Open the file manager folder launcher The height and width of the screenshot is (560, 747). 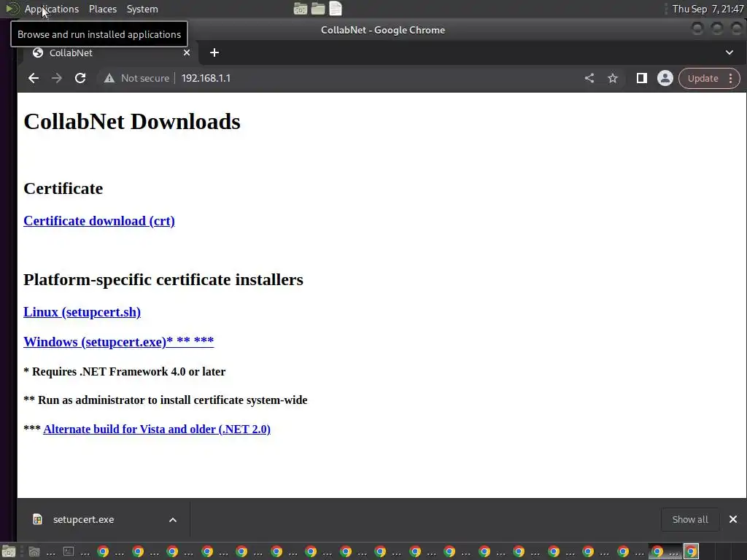click(x=318, y=9)
